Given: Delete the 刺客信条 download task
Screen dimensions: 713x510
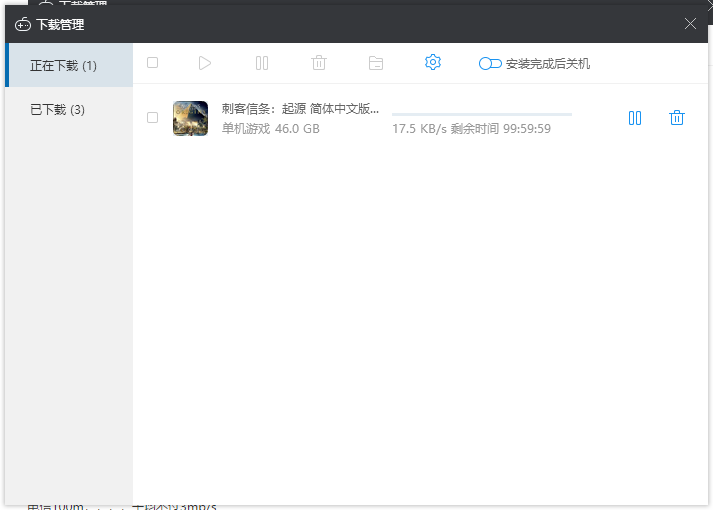Looking at the screenshot, I should [x=677, y=118].
